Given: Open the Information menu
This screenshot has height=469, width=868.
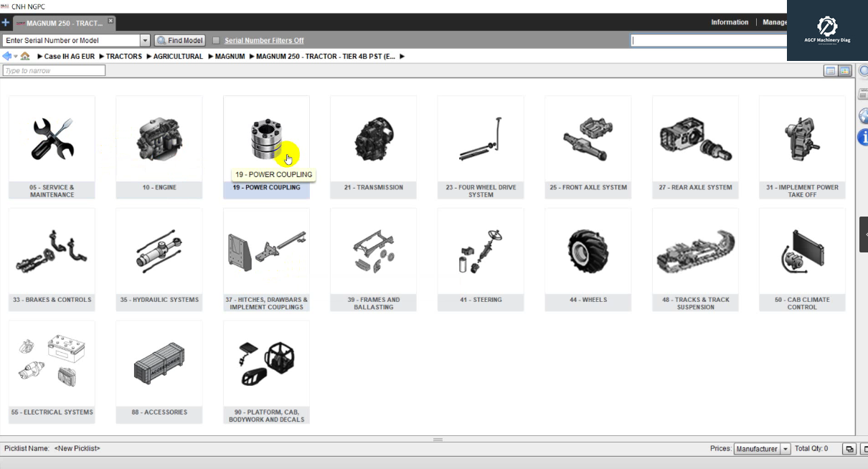Looking at the screenshot, I should point(730,22).
